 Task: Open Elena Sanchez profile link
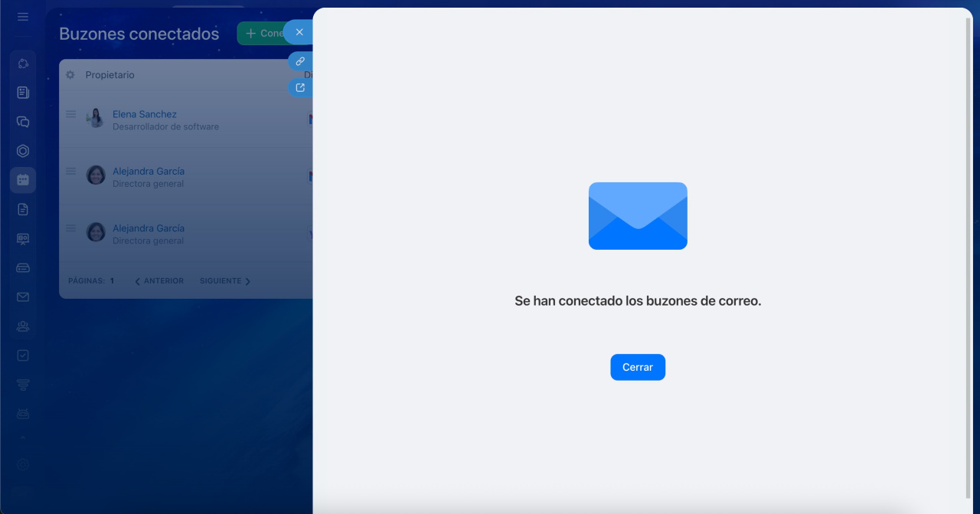point(144,114)
